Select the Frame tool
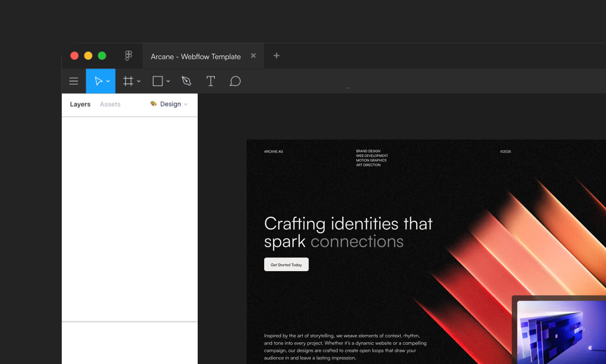The image size is (606, 364). point(128,81)
